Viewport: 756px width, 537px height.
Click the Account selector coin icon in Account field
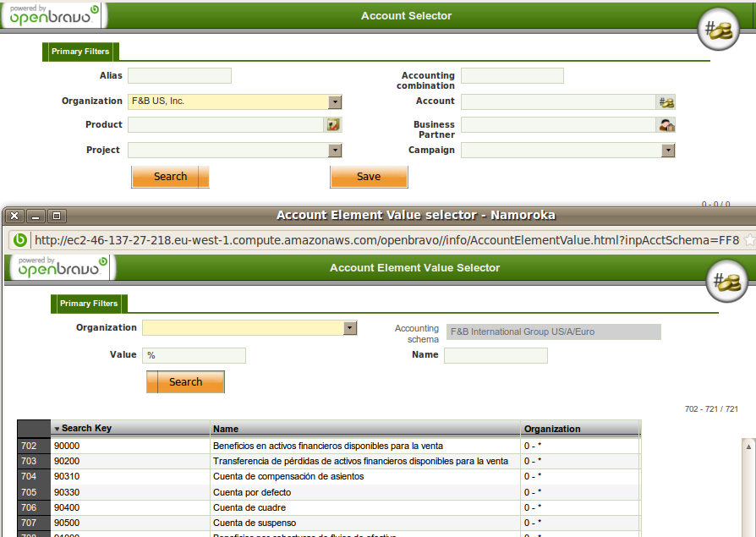pyautogui.click(x=666, y=102)
